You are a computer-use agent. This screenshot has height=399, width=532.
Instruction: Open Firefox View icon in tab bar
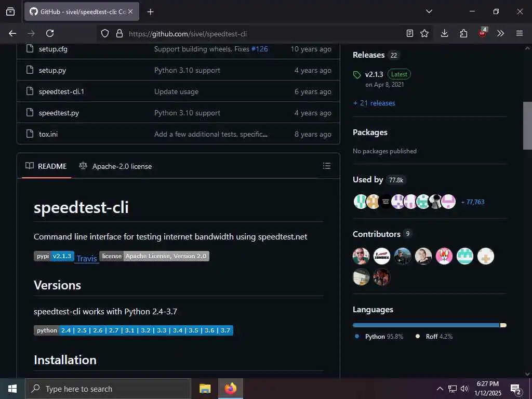(x=10, y=11)
